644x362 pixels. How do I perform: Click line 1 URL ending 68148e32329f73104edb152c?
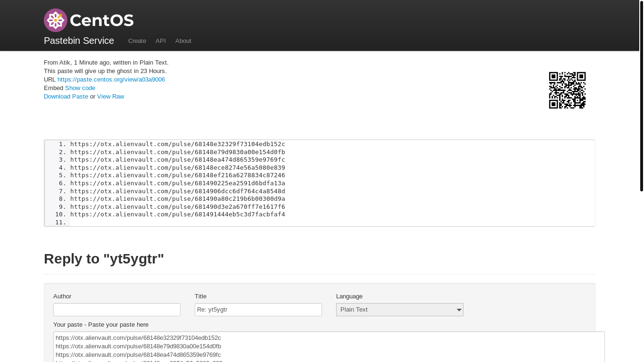(178, 144)
